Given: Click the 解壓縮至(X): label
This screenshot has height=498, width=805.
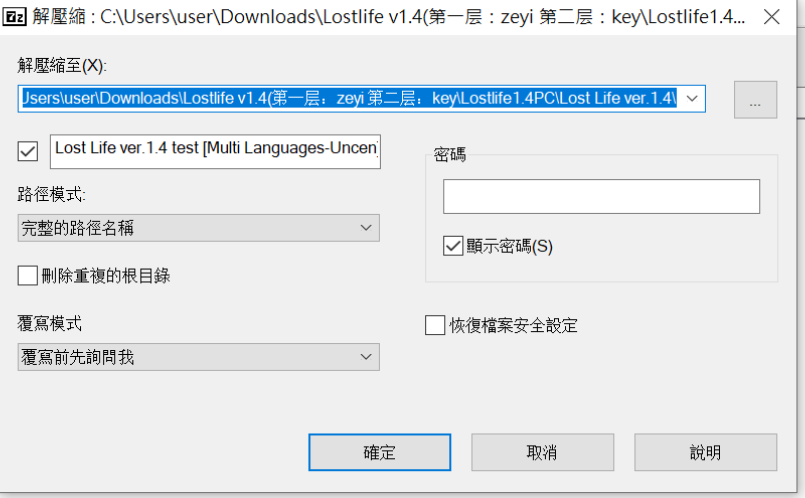Looking at the screenshot, I should pos(62,65).
